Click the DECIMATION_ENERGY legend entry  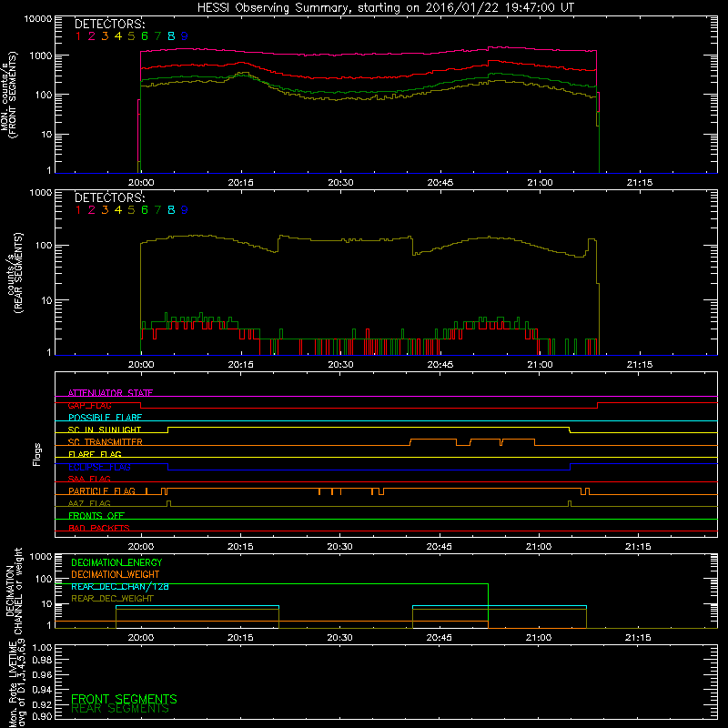116,562
